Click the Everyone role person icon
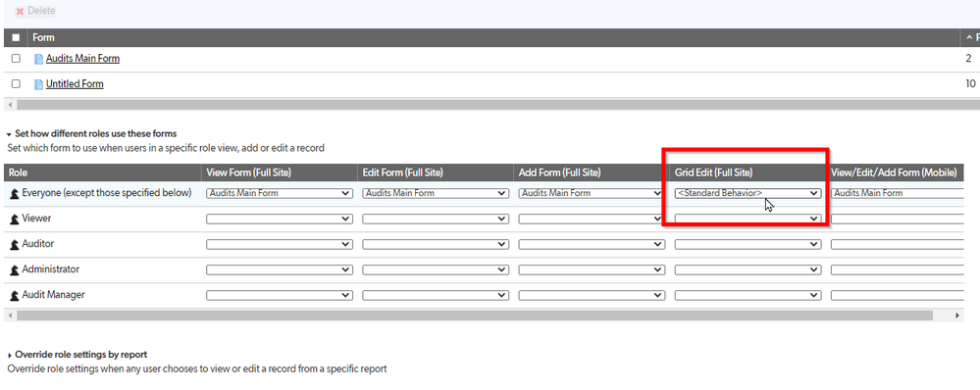The image size is (980, 390). (x=15, y=194)
